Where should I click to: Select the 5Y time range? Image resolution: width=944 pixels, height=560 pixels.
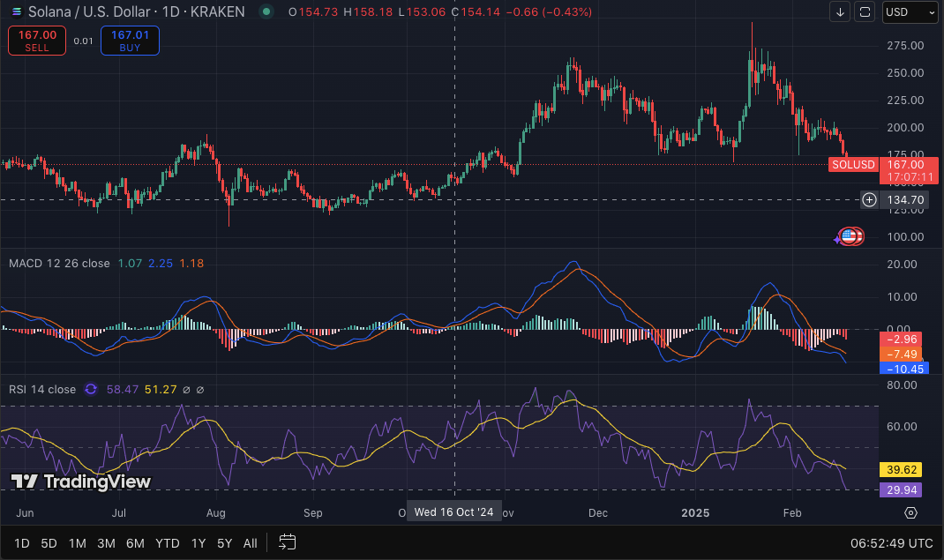click(x=225, y=542)
